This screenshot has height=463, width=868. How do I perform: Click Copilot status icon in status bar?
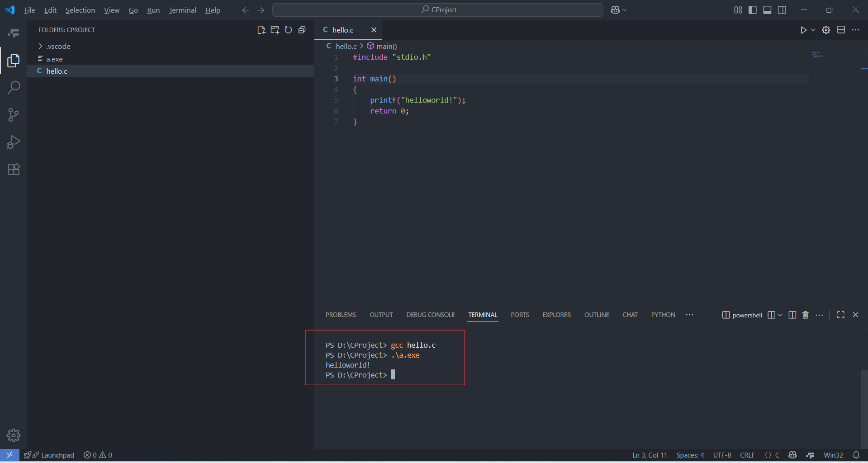pyautogui.click(x=792, y=455)
